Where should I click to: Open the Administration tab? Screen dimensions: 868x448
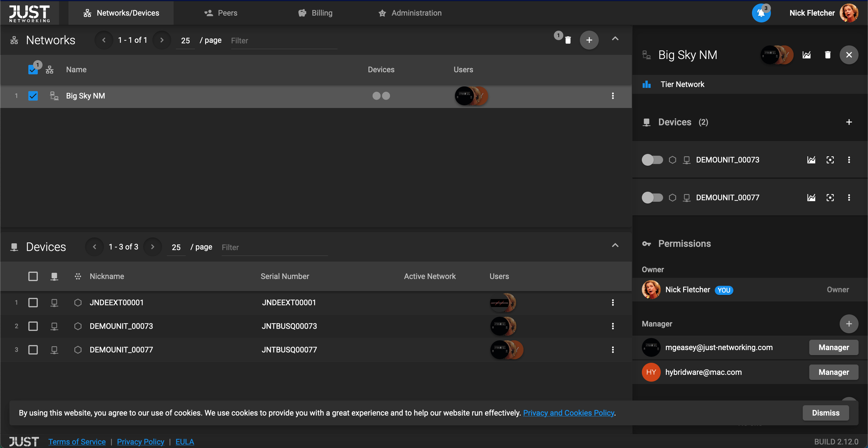point(410,13)
